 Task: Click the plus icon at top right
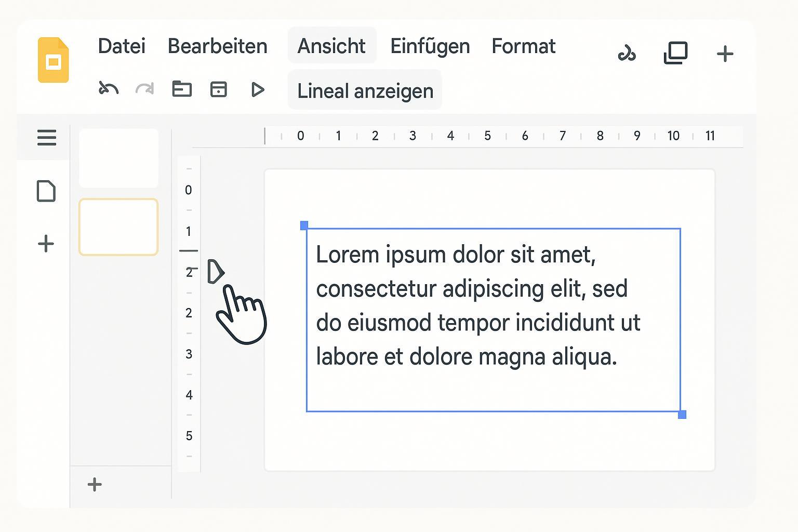[x=725, y=54]
